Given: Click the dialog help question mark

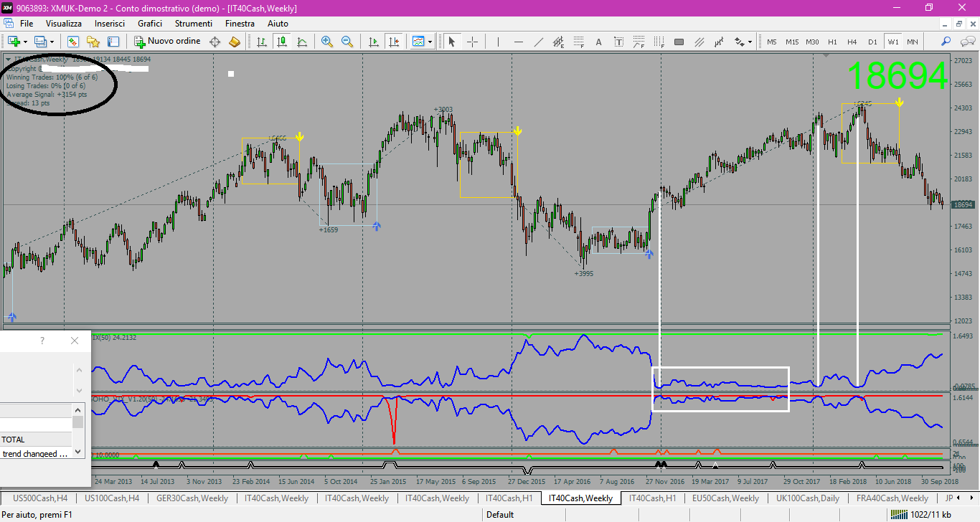Looking at the screenshot, I should click(x=42, y=341).
